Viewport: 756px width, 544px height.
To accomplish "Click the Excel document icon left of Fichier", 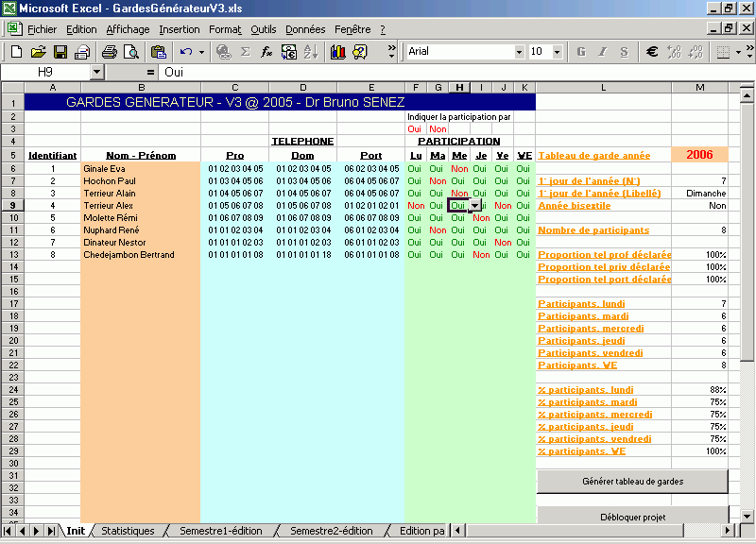I will coord(14,28).
